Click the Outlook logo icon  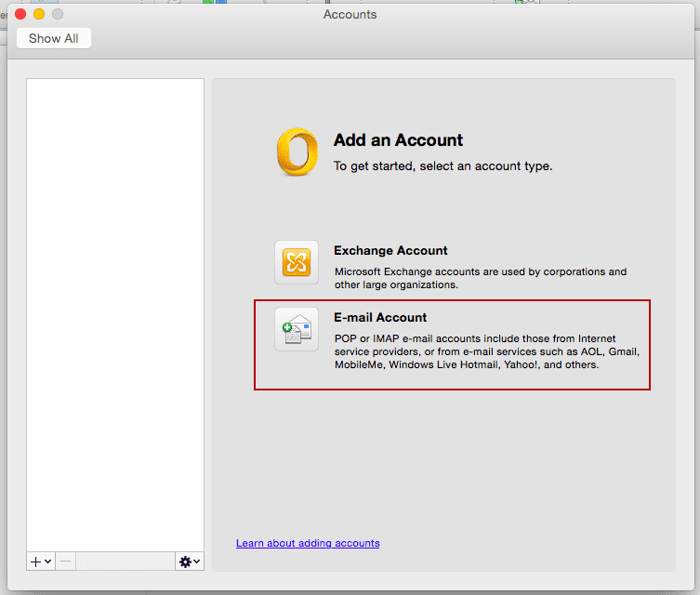(x=297, y=152)
